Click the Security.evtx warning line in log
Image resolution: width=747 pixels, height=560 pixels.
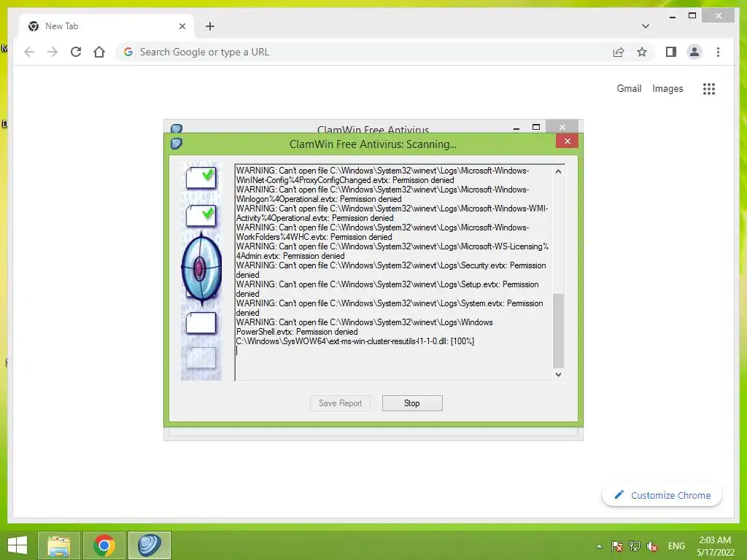click(x=391, y=270)
